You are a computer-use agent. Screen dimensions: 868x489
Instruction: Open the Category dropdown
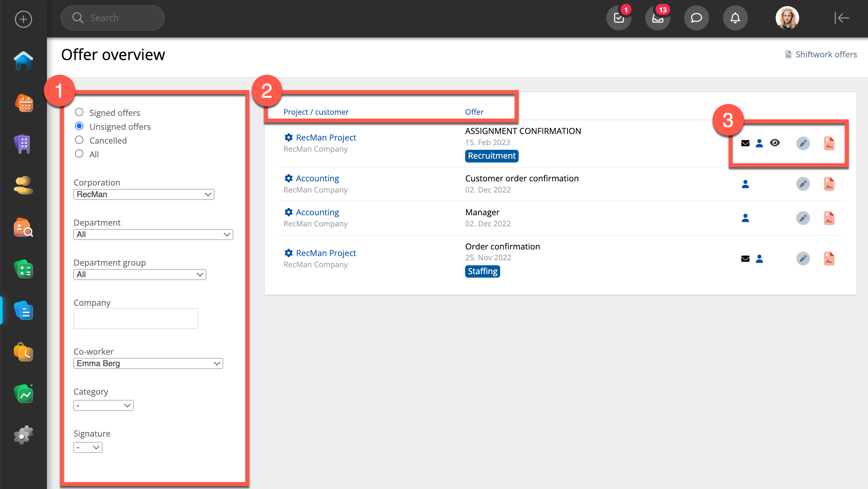click(x=103, y=405)
